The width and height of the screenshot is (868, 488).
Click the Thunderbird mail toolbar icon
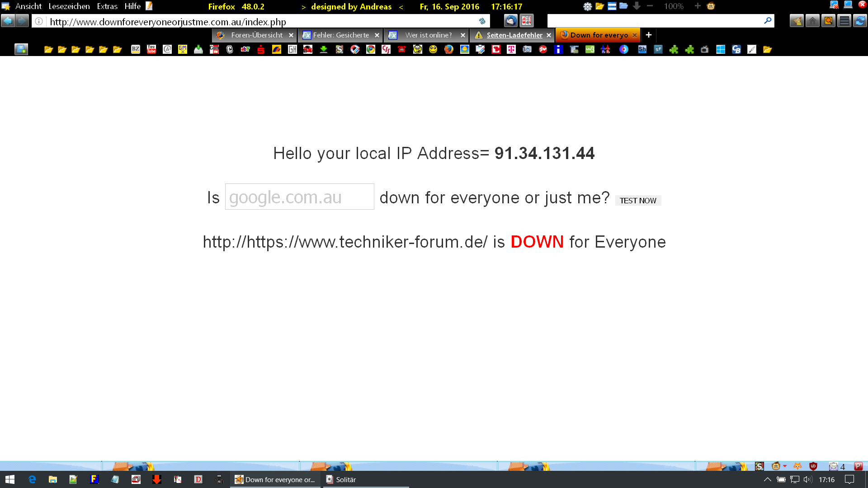click(511, 21)
